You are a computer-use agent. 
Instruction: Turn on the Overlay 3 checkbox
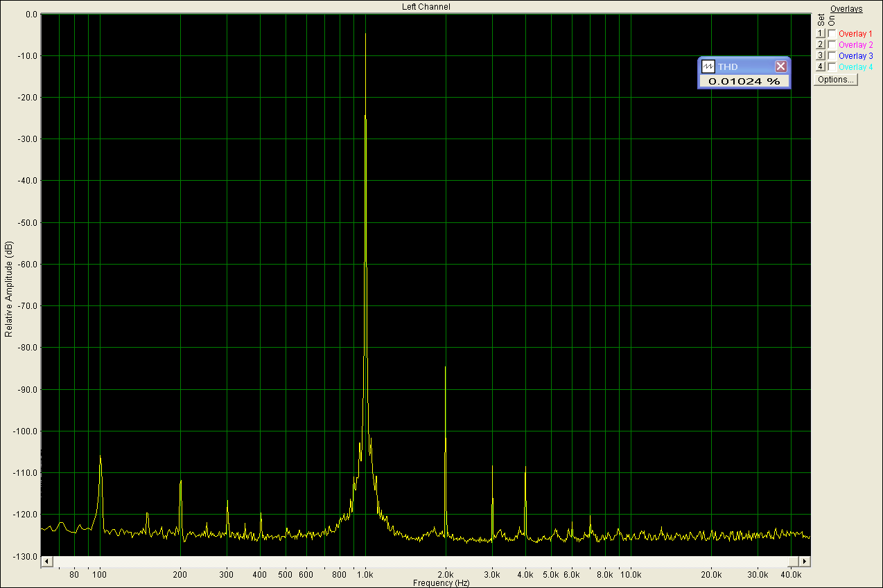coord(832,55)
